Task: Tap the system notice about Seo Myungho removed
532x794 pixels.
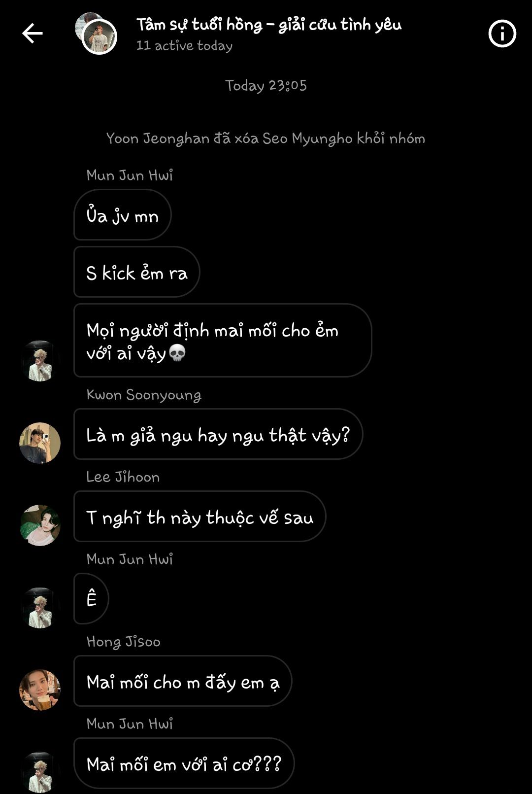Action: coord(266,138)
